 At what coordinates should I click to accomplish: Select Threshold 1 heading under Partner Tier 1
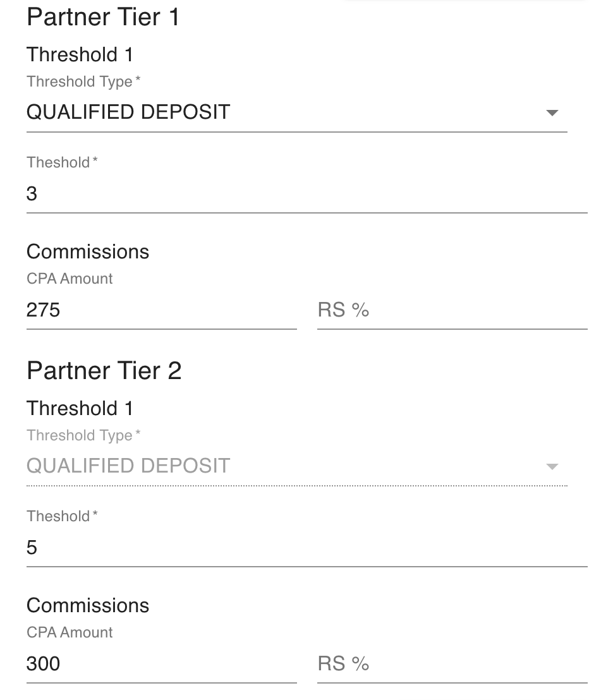[80, 55]
